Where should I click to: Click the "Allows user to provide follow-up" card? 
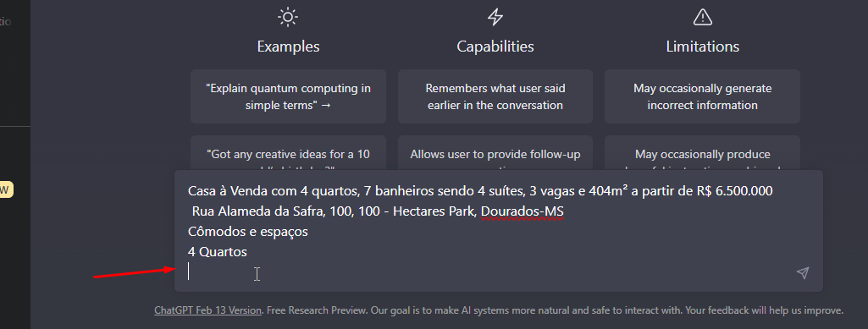pyautogui.click(x=495, y=153)
